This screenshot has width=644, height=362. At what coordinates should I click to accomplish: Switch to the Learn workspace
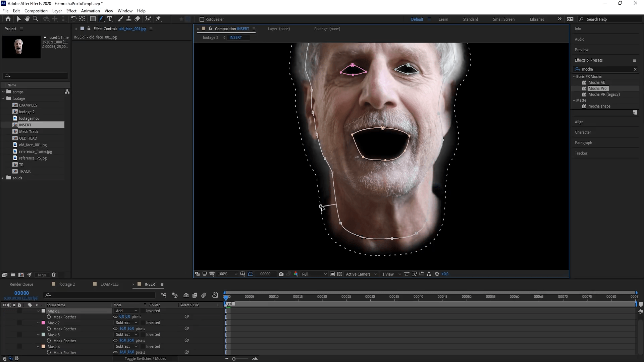point(443,19)
